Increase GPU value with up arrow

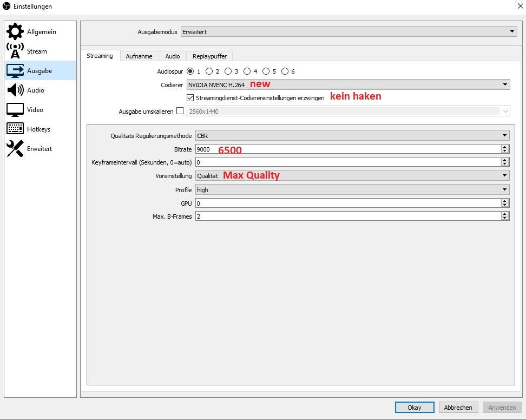(x=504, y=201)
